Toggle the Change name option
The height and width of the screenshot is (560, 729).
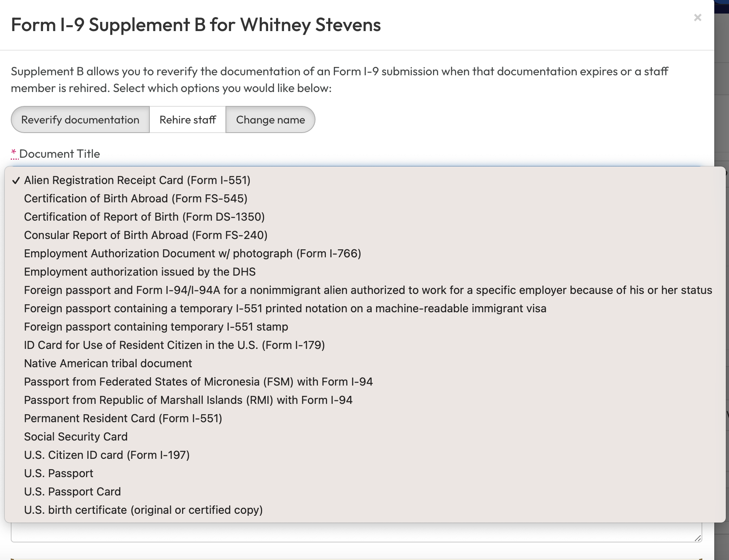coord(270,120)
